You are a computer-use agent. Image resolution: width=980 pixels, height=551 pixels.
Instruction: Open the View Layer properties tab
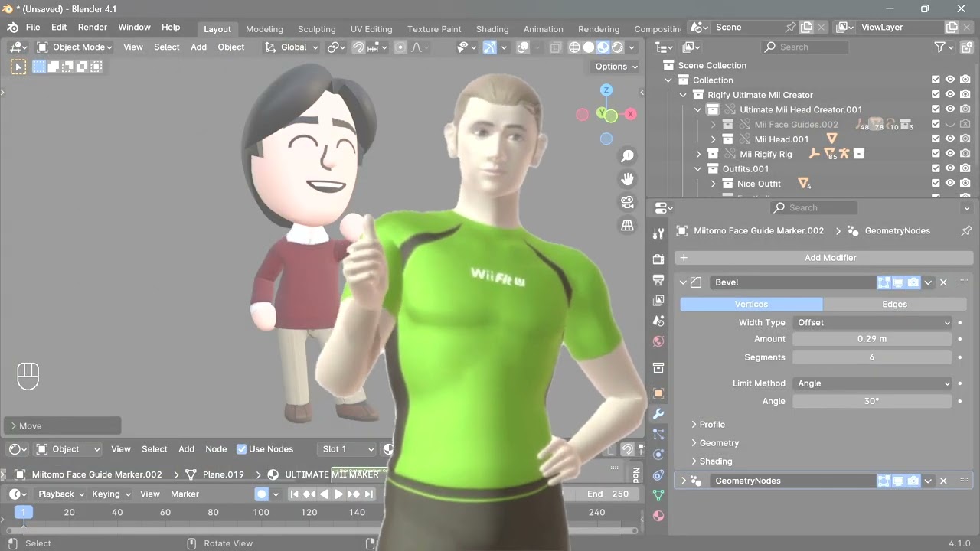pos(658,301)
